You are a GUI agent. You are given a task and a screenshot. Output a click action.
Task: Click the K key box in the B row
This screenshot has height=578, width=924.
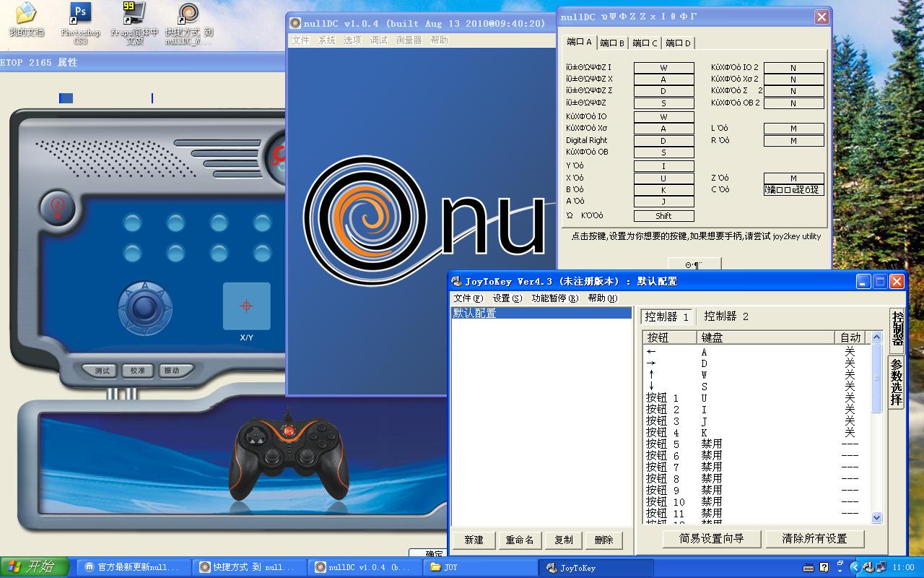click(663, 190)
